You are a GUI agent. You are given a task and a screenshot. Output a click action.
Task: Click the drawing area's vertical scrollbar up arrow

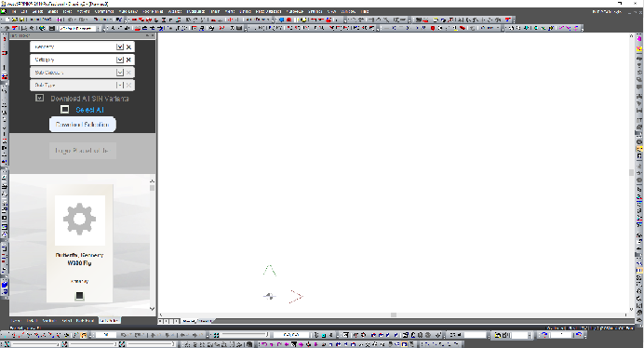[x=632, y=36]
